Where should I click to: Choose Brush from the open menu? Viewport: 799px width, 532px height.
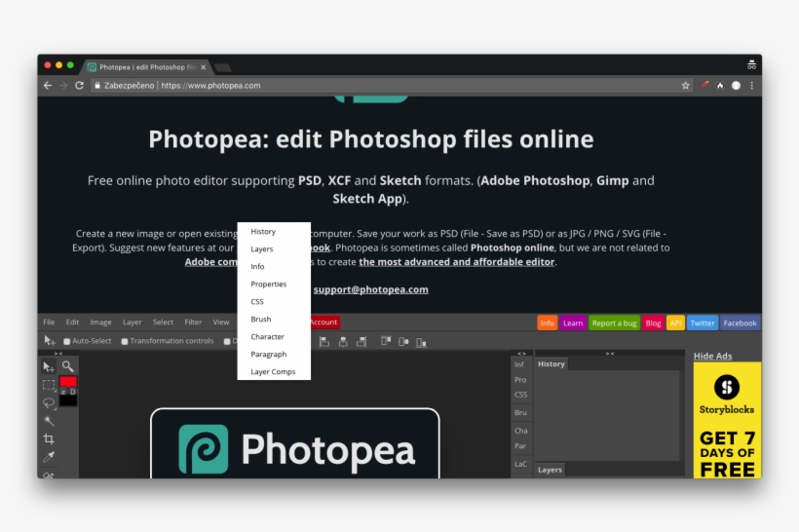[261, 319]
